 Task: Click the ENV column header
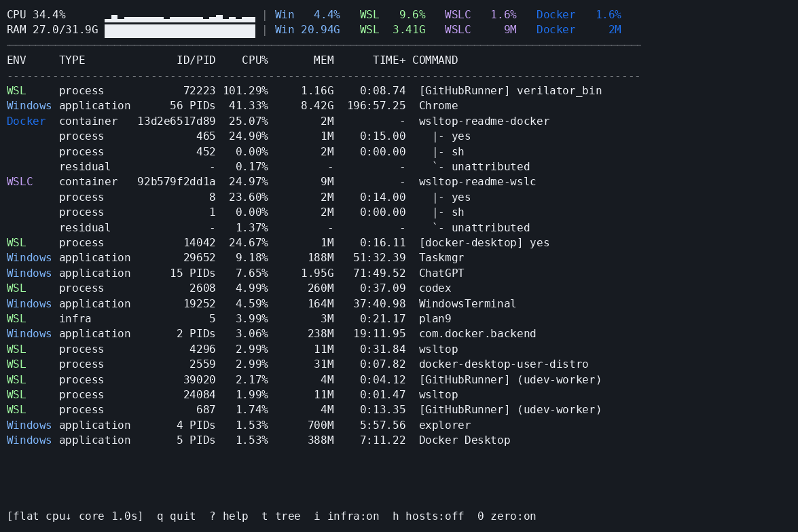tap(16, 60)
